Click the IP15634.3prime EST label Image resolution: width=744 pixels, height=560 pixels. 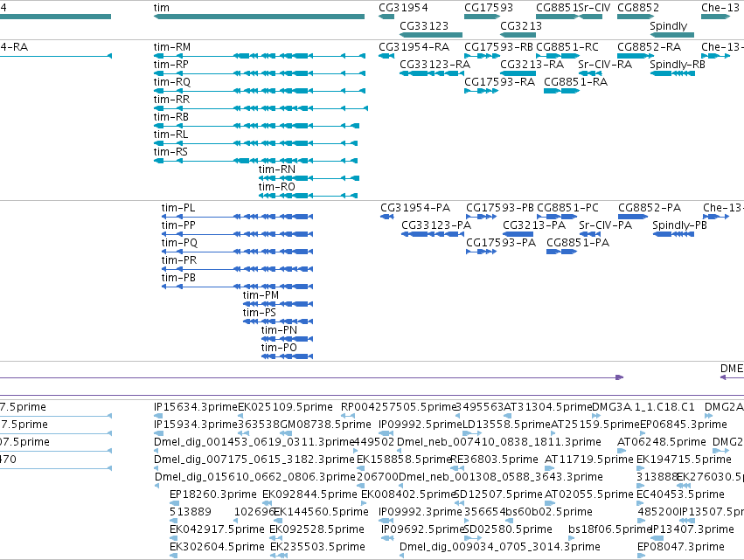pos(196,407)
